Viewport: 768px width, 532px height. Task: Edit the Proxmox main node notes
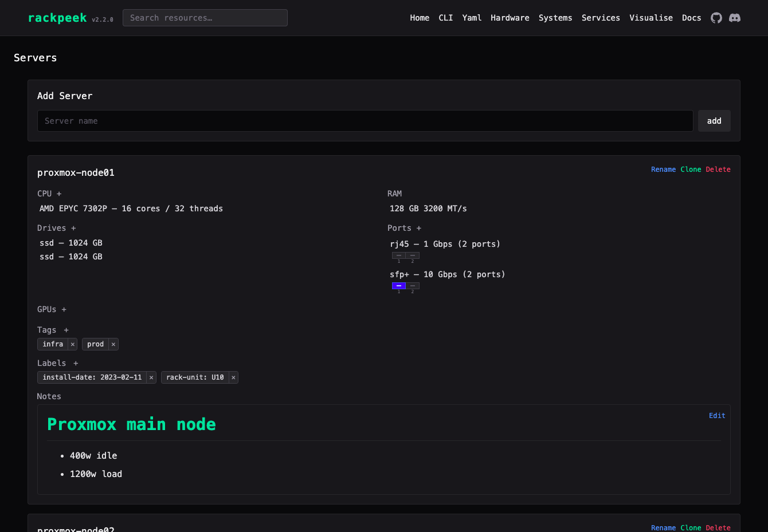click(x=717, y=416)
